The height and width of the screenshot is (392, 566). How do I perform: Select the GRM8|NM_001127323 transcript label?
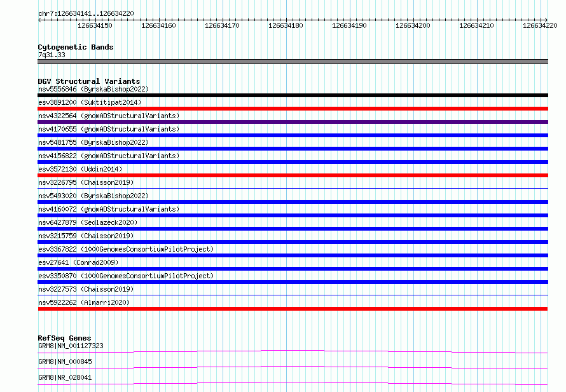pyautogui.click(x=71, y=346)
